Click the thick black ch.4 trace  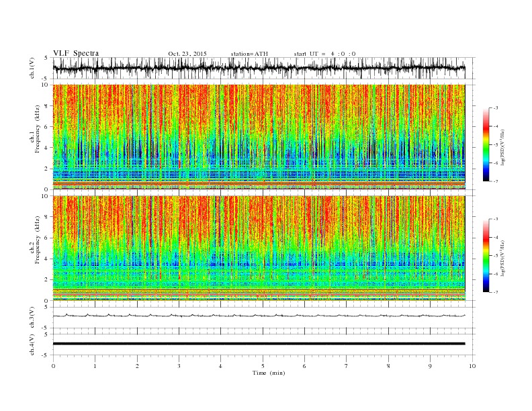[259, 344]
